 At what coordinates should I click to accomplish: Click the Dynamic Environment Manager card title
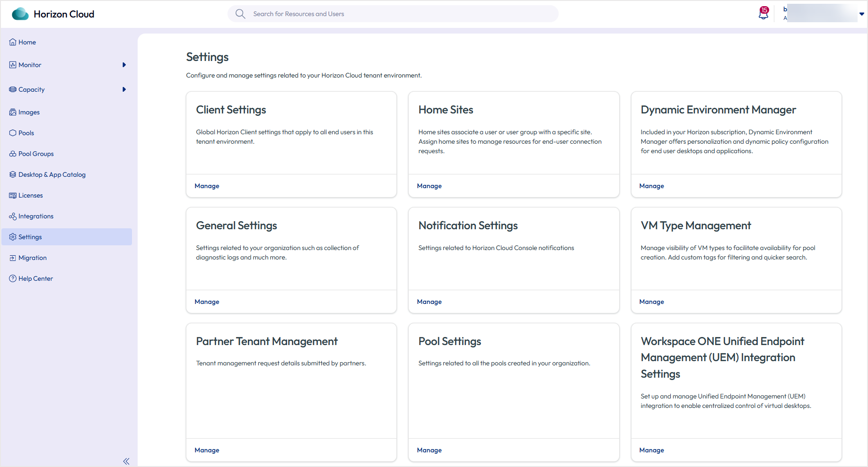point(718,110)
